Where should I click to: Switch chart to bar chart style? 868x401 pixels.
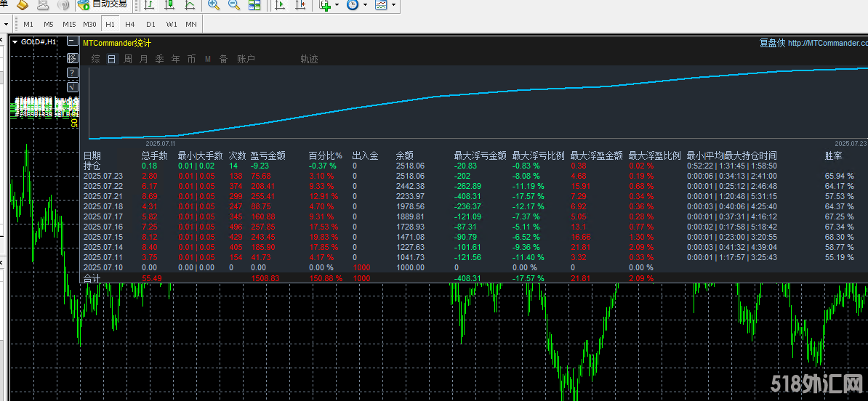149,5
